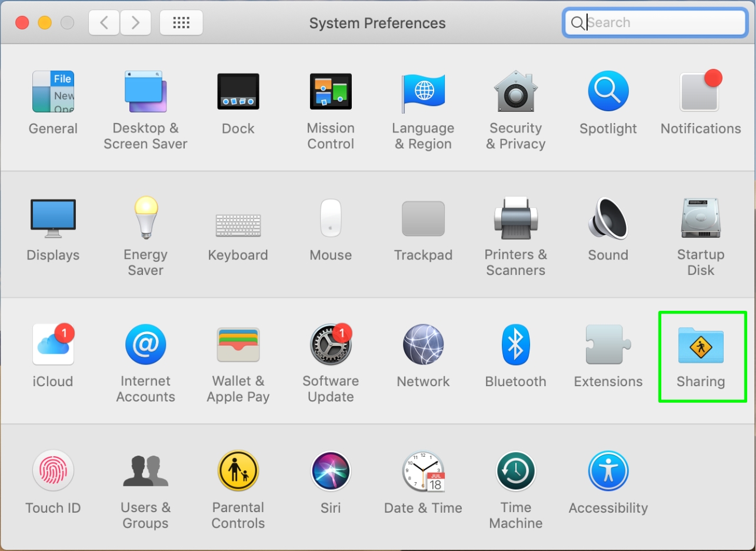Focus the Search field

pyautogui.click(x=655, y=23)
